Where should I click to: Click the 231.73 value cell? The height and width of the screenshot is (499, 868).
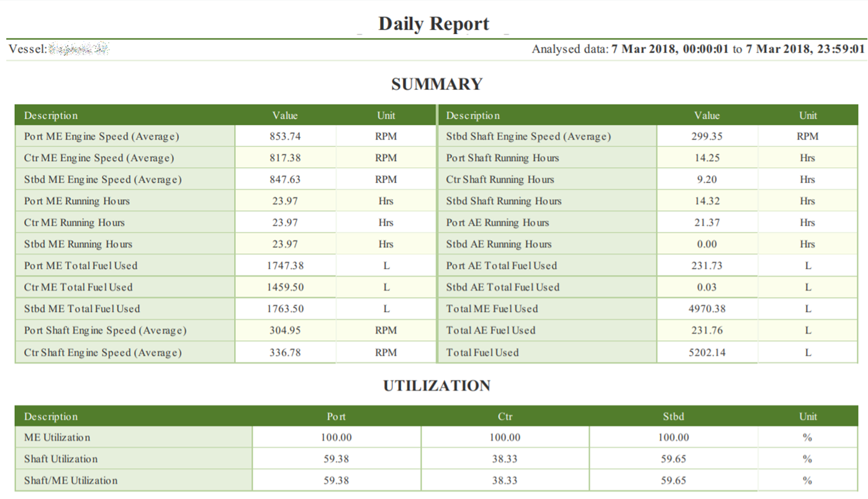(707, 266)
